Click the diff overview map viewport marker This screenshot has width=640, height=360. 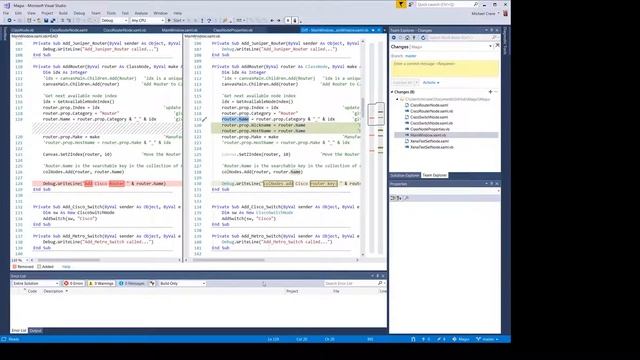tap(376, 113)
